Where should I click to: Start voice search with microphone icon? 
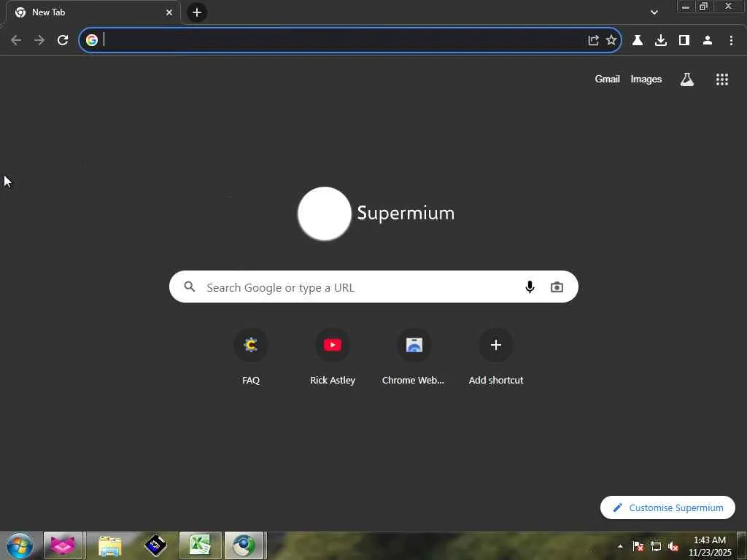[530, 287]
